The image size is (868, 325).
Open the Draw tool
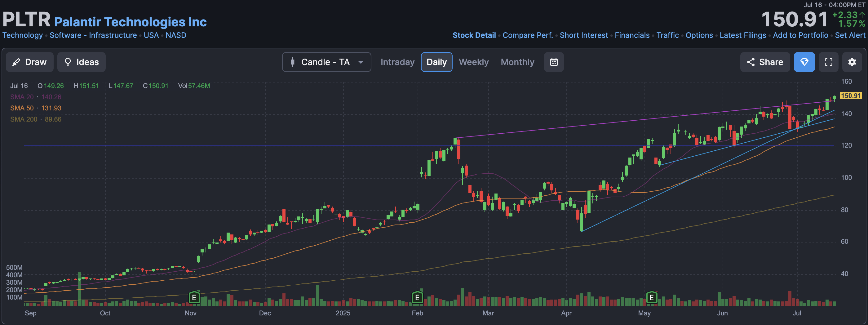pos(30,62)
